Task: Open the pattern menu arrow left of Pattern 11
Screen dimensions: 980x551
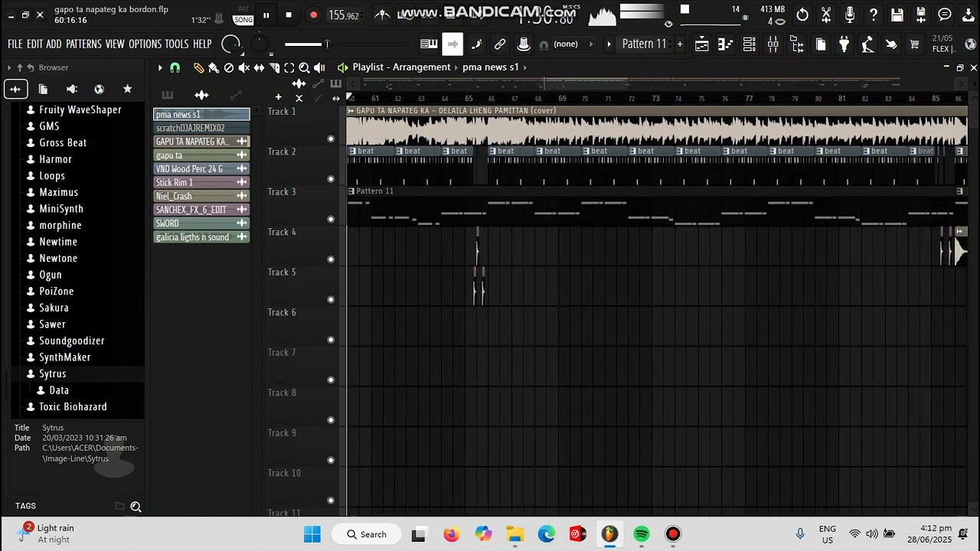Action: coord(609,44)
